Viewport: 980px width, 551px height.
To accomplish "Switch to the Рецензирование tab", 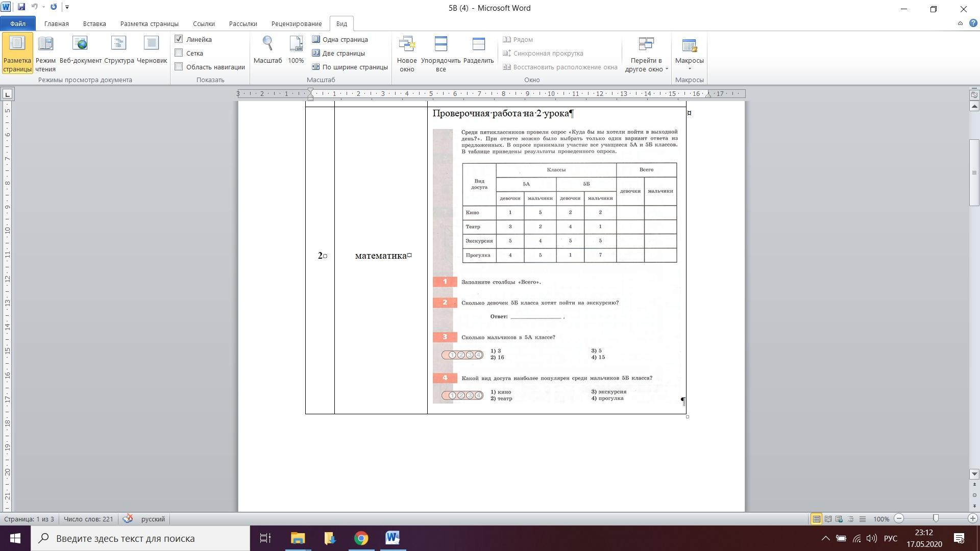I will 296,23.
